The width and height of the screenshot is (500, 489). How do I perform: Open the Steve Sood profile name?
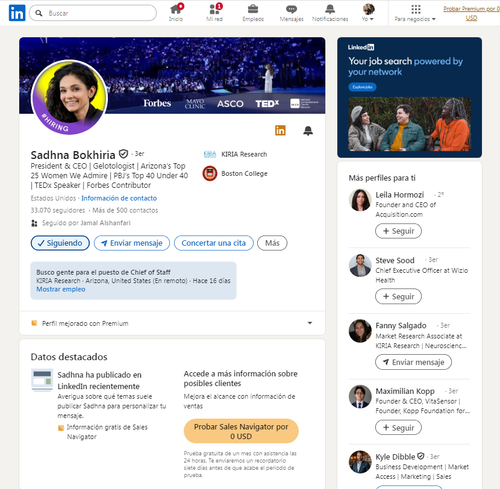coord(395,260)
